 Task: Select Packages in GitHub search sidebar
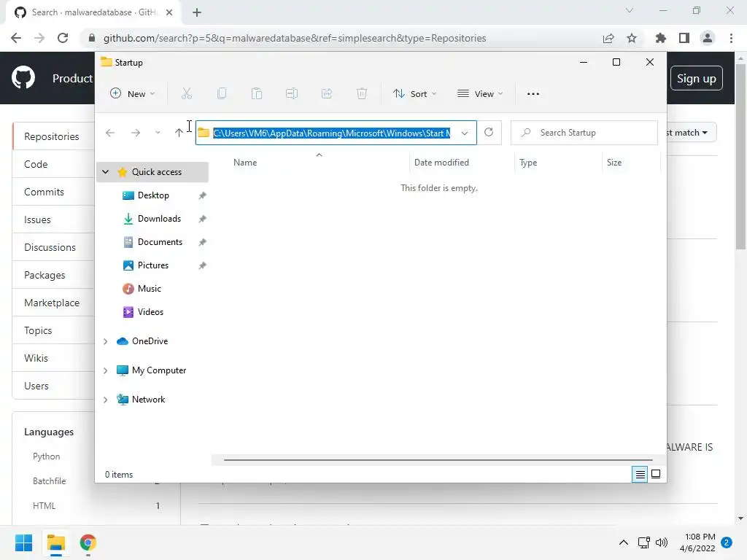(44, 275)
